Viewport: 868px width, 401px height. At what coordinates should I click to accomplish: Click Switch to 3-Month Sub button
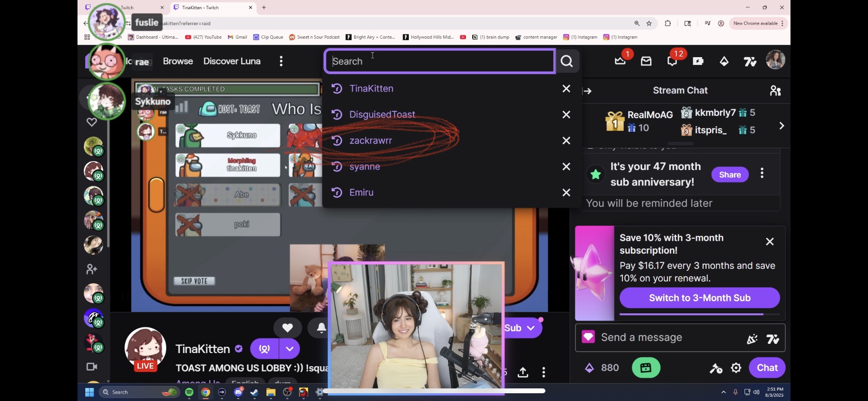pyautogui.click(x=700, y=298)
